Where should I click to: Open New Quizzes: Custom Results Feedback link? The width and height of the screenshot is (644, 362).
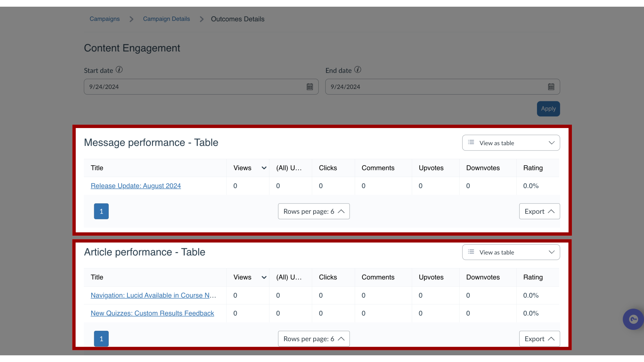pos(152,313)
